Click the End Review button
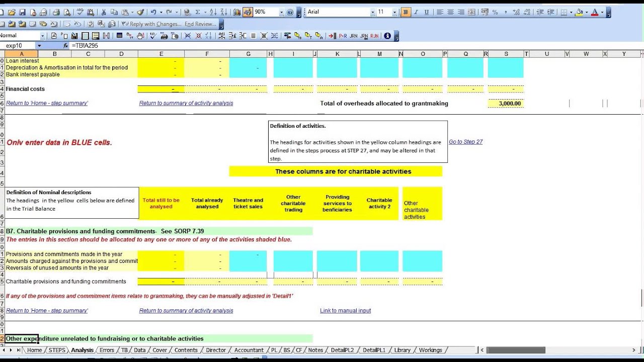This screenshot has height=362, width=644. coord(200,24)
